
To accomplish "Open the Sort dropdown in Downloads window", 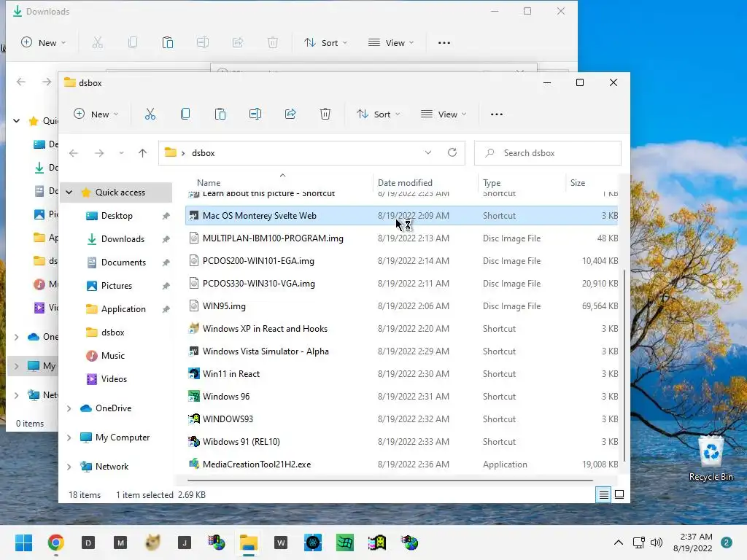I will (x=326, y=43).
